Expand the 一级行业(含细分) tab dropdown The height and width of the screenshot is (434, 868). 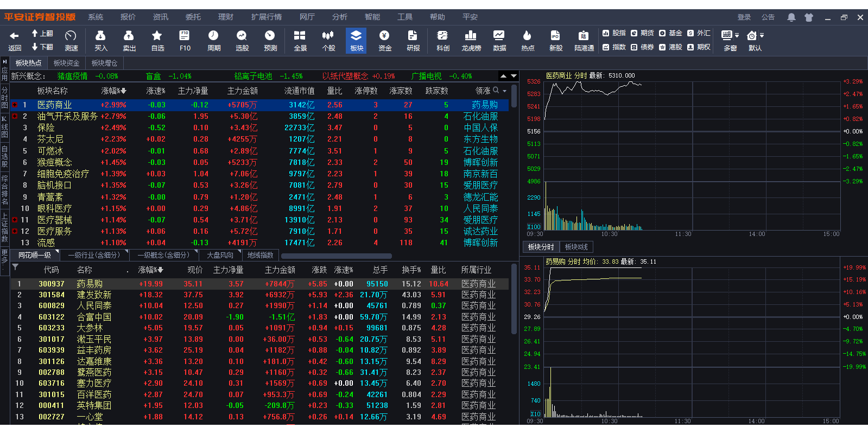coord(126,252)
